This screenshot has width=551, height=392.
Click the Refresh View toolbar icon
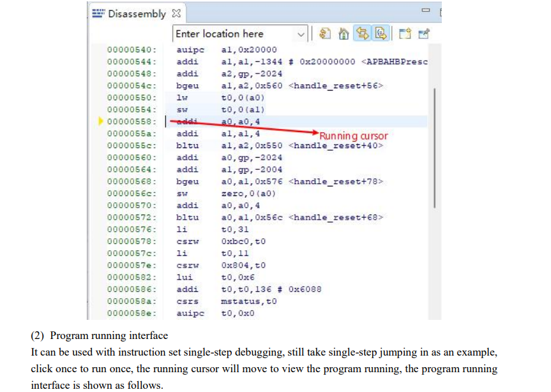(325, 34)
